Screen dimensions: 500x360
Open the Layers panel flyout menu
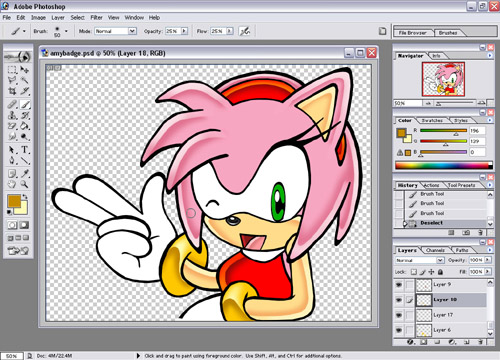click(490, 250)
